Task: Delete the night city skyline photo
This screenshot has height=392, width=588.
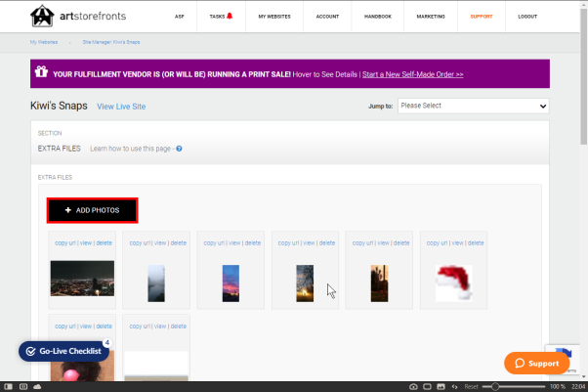Action: point(104,243)
